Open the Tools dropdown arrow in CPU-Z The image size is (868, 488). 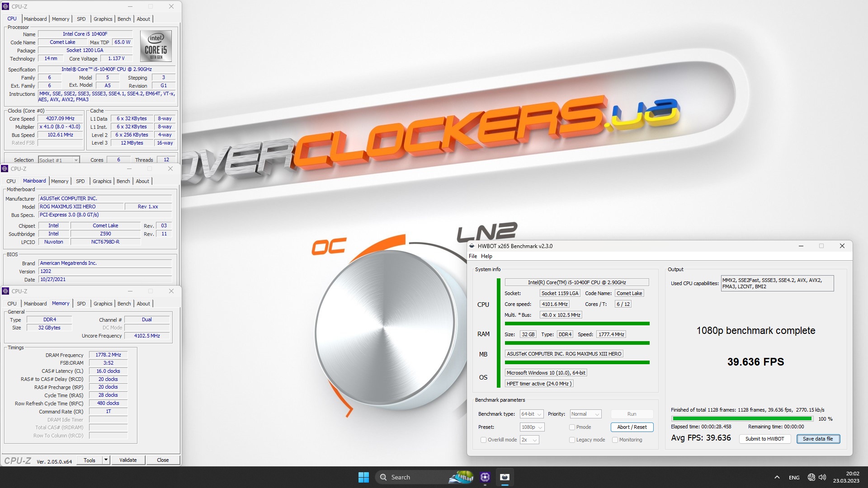[x=106, y=460]
